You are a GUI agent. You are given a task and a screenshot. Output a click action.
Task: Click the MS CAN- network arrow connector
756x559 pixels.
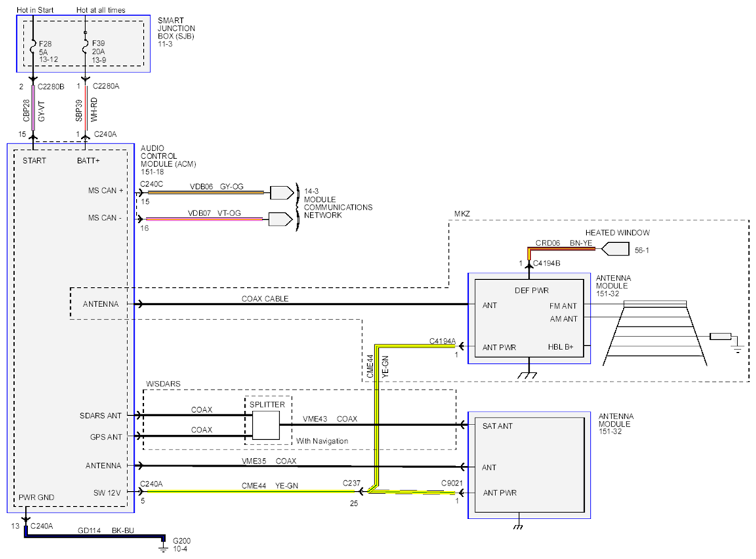[x=281, y=219]
